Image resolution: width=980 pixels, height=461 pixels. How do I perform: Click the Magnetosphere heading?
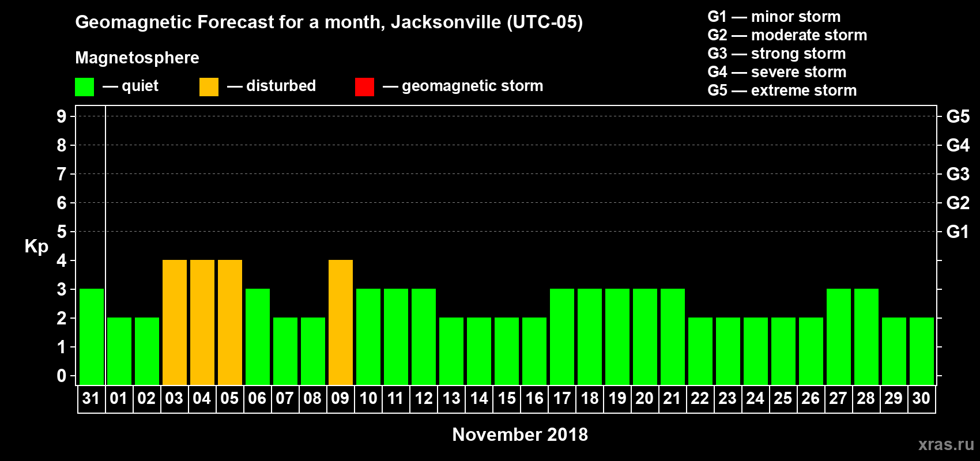tap(137, 58)
